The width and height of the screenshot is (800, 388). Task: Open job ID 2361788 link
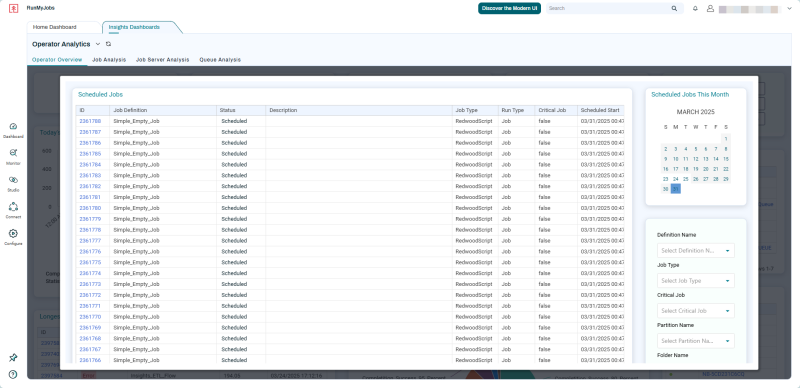[x=90, y=122]
